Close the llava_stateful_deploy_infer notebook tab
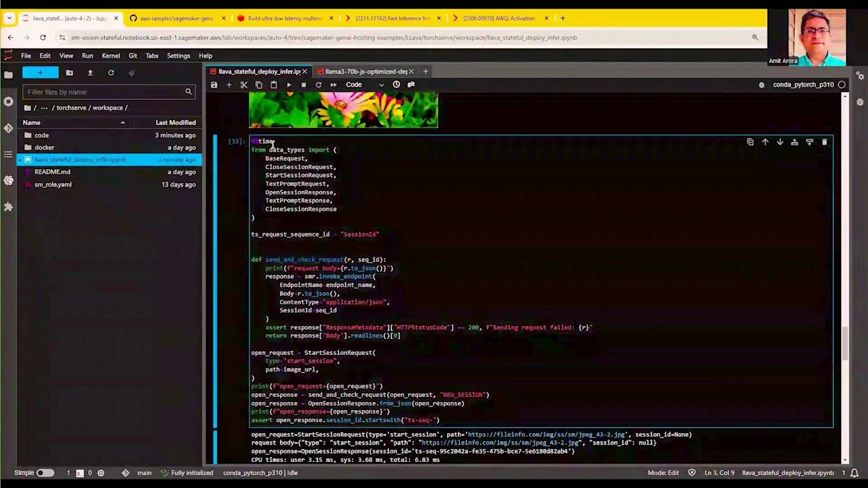The height and width of the screenshot is (488, 868). pyautogui.click(x=305, y=72)
